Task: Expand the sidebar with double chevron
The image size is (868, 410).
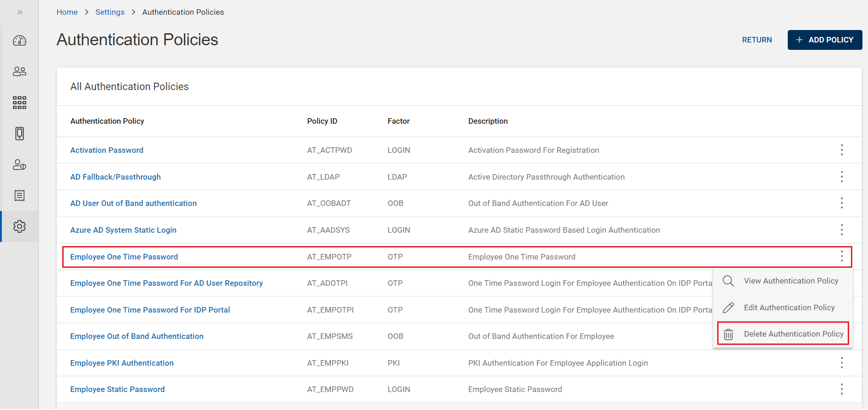Action: [20, 12]
